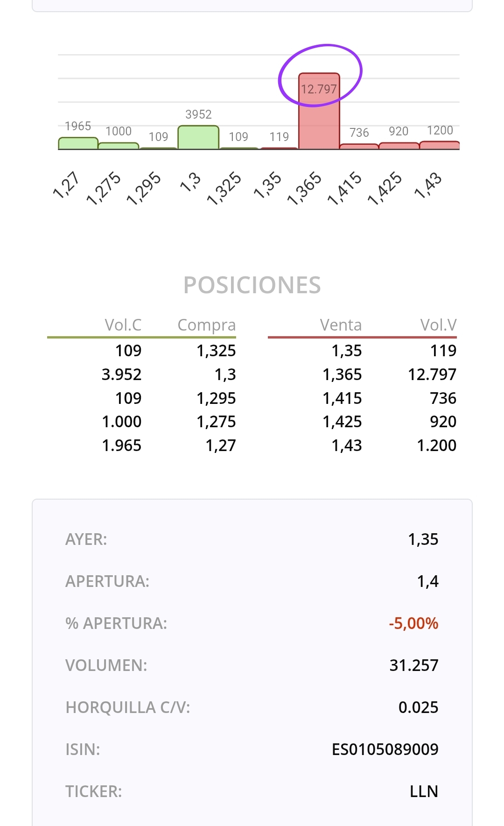Image resolution: width=504 pixels, height=826 pixels.
Task: Click the Venta column header
Action: point(341,325)
